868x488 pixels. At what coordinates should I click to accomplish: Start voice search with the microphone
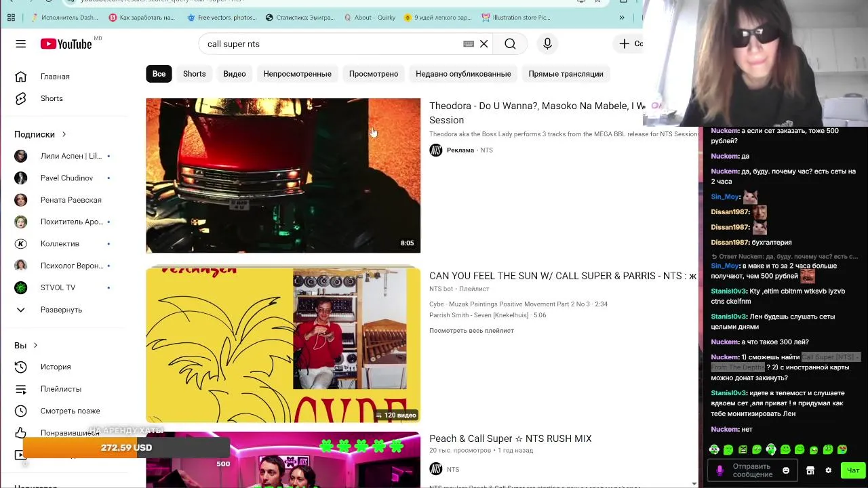click(x=547, y=44)
